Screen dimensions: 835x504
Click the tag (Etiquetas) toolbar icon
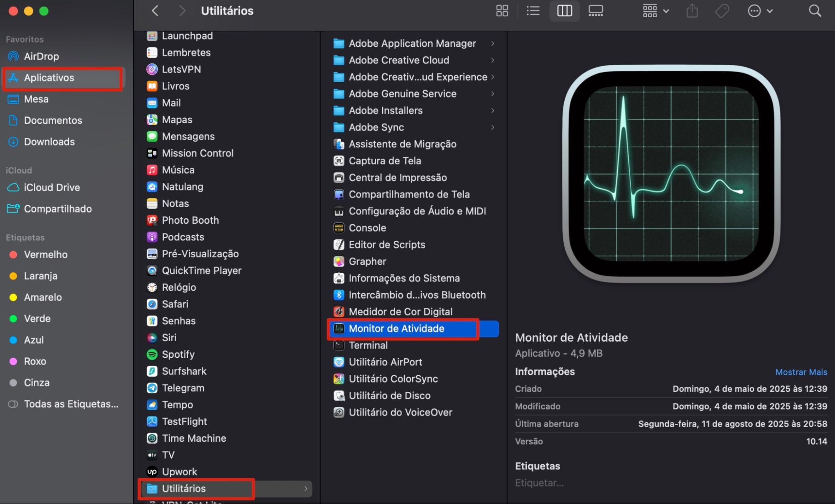tap(722, 11)
